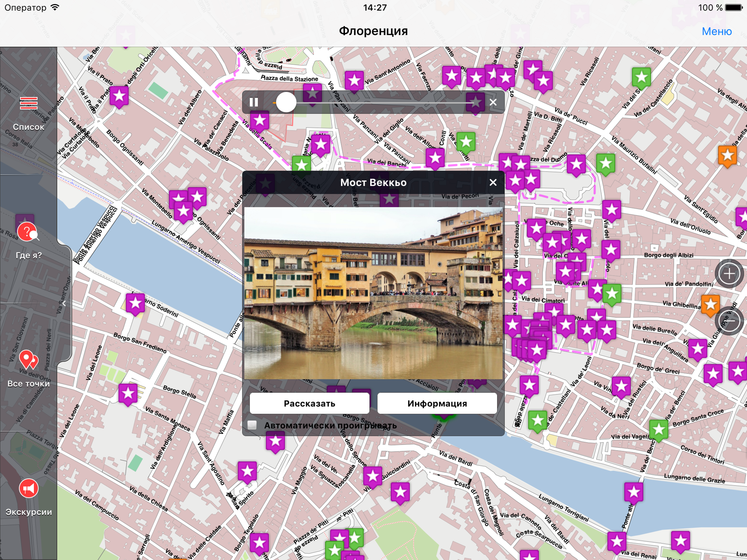Viewport: 747px width, 560px height.
Task: Enable Автоматически проигрывать checkbox
Action: [252, 425]
